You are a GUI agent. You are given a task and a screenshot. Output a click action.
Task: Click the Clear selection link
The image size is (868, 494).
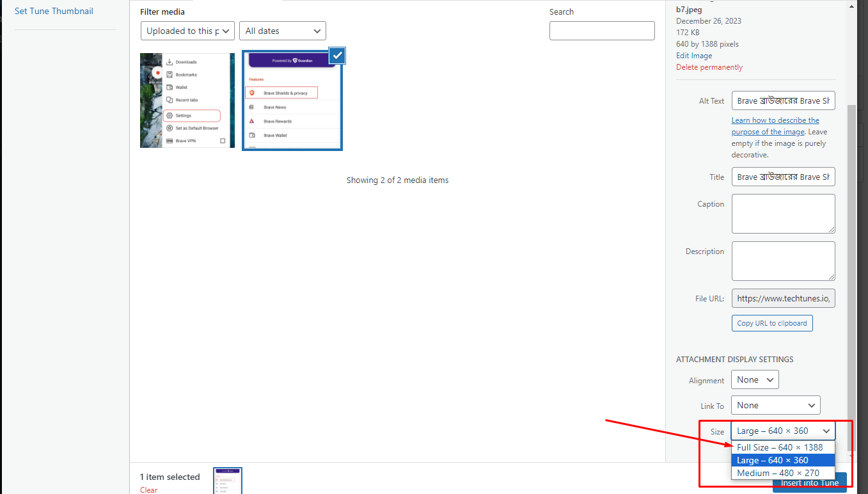[x=148, y=490]
